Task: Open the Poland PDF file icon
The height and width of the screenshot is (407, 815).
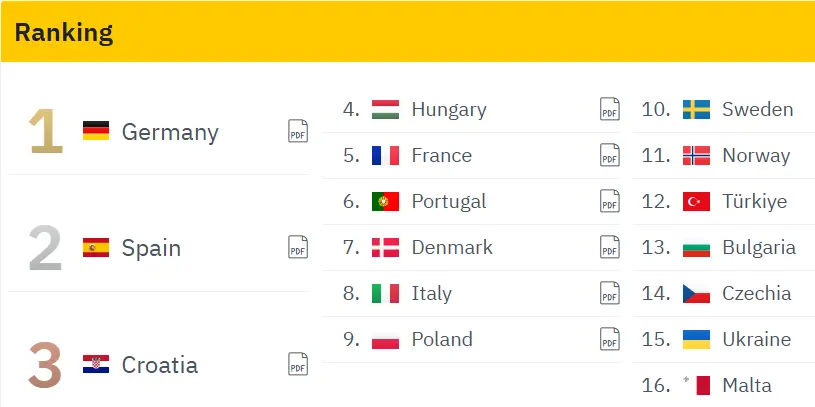Action: [610, 339]
